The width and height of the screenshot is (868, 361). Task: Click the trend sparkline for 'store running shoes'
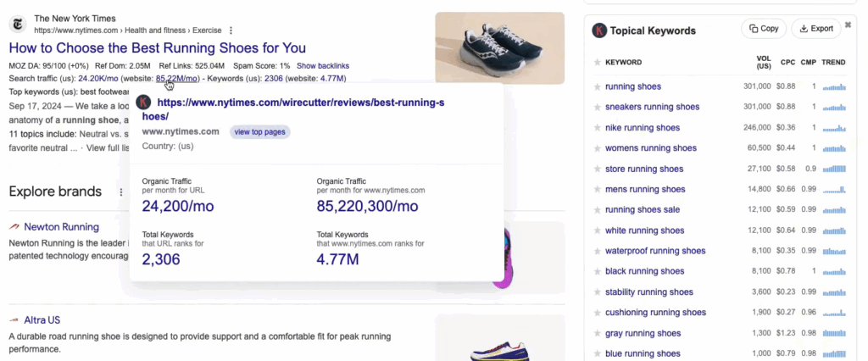tap(834, 169)
